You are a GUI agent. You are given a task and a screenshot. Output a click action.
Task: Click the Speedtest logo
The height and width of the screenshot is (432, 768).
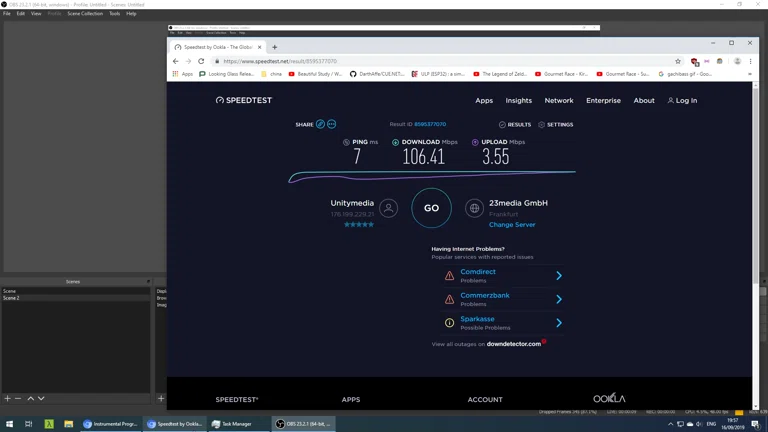click(x=244, y=100)
